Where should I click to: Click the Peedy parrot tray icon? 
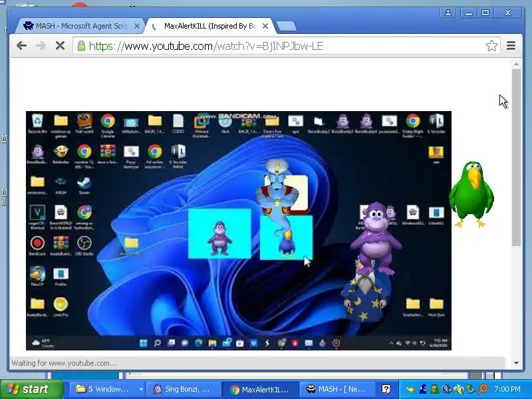tap(435, 389)
